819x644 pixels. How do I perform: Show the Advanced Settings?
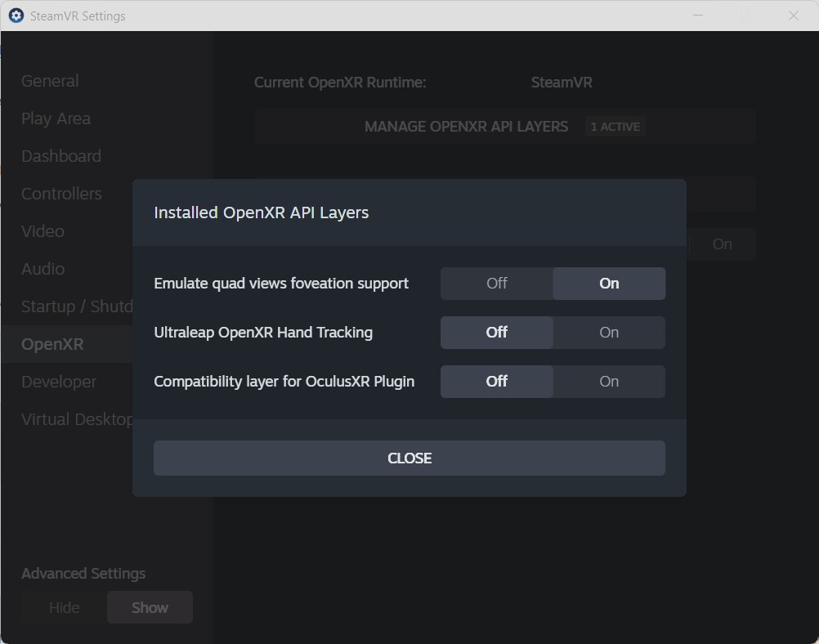click(150, 607)
